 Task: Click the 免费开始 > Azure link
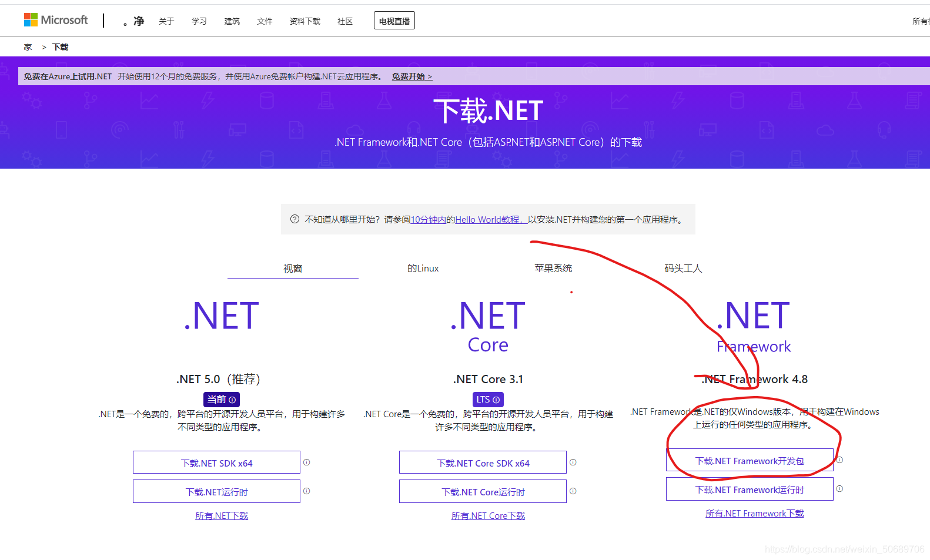(x=412, y=76)
